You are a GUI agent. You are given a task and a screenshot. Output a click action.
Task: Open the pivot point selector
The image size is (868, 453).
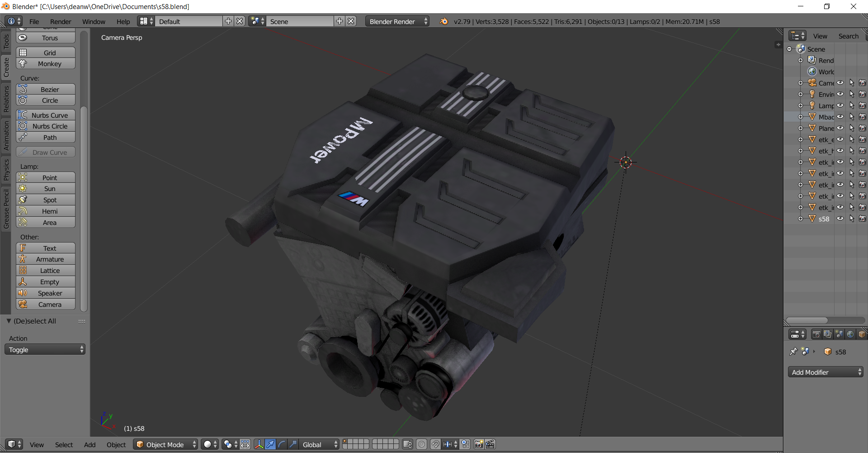click(230, 444)
